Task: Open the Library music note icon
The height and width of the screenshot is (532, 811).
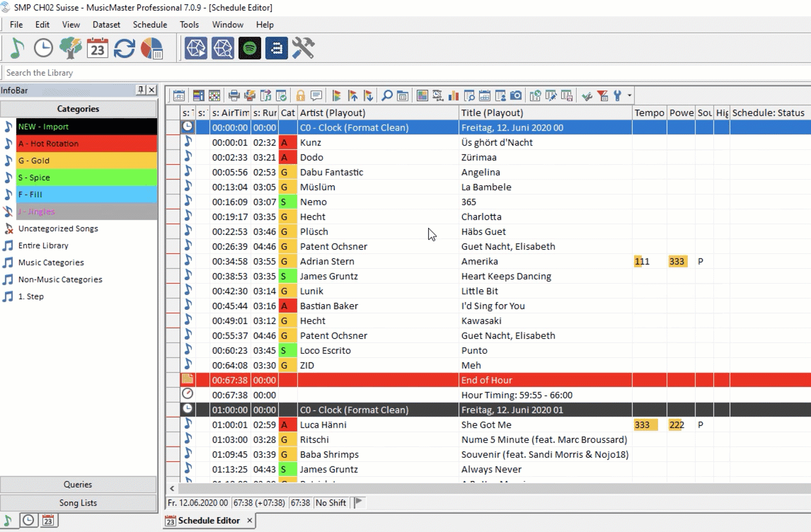Action: 16,49
